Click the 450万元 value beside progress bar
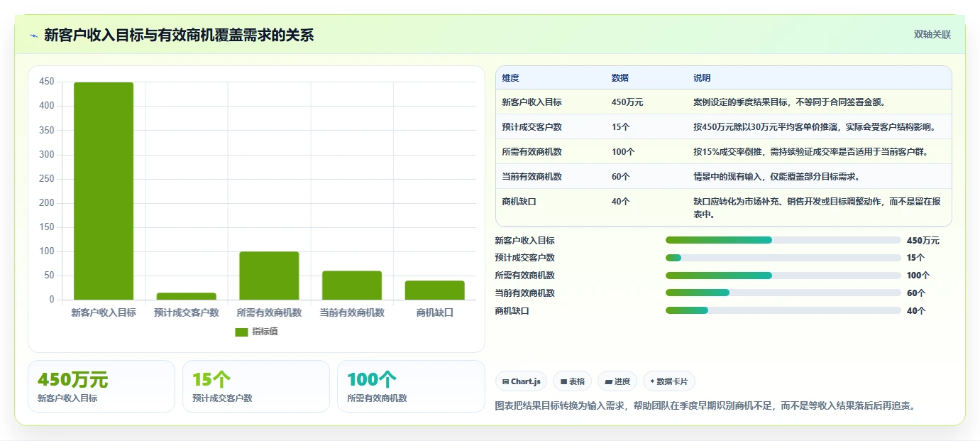 click(923, 241)
